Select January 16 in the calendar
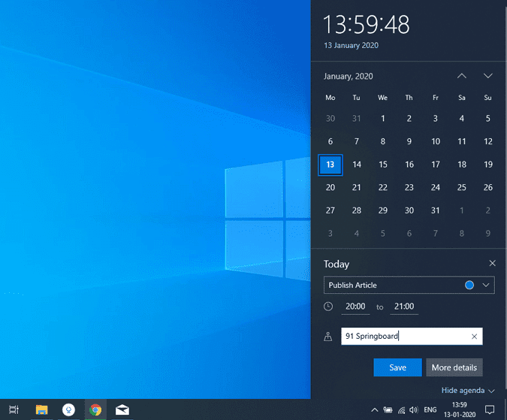 tap(409, 165)
